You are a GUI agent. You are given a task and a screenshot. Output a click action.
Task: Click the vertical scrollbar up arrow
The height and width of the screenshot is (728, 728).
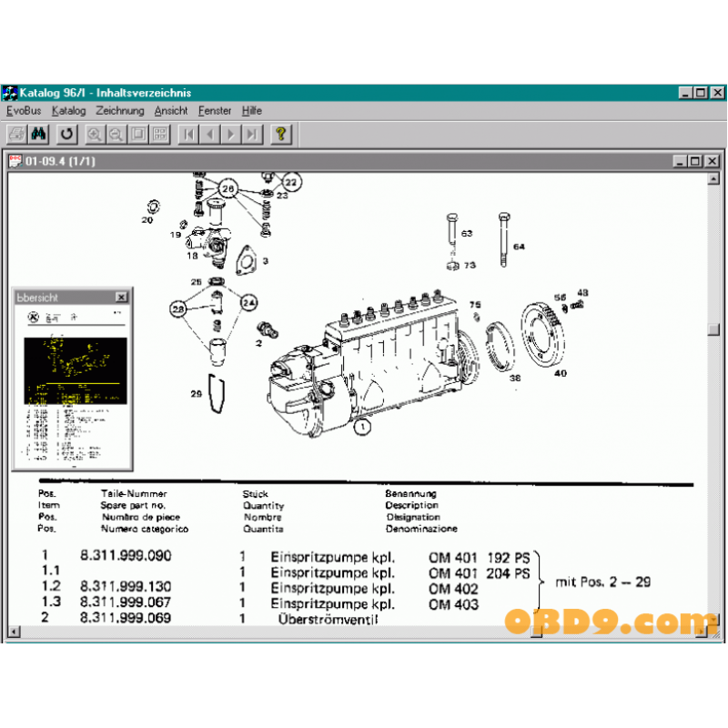tap(713, 178)
